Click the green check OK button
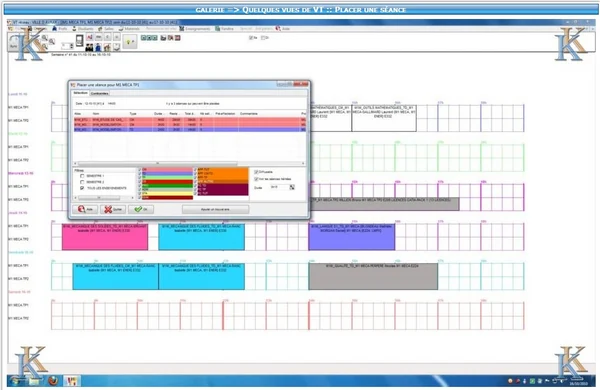The width and height of the screenshot is (600, 390). pyautogui.click(x=141, y=209)
